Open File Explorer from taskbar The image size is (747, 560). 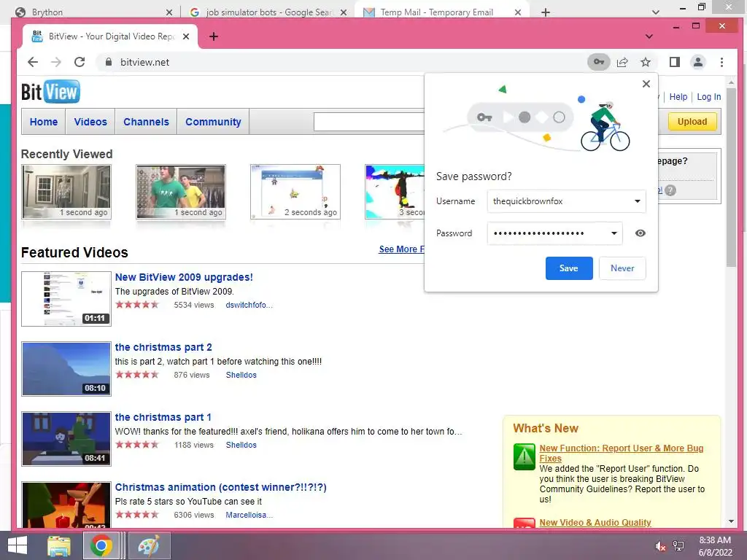pyautogui.click(x=59, y=545)
